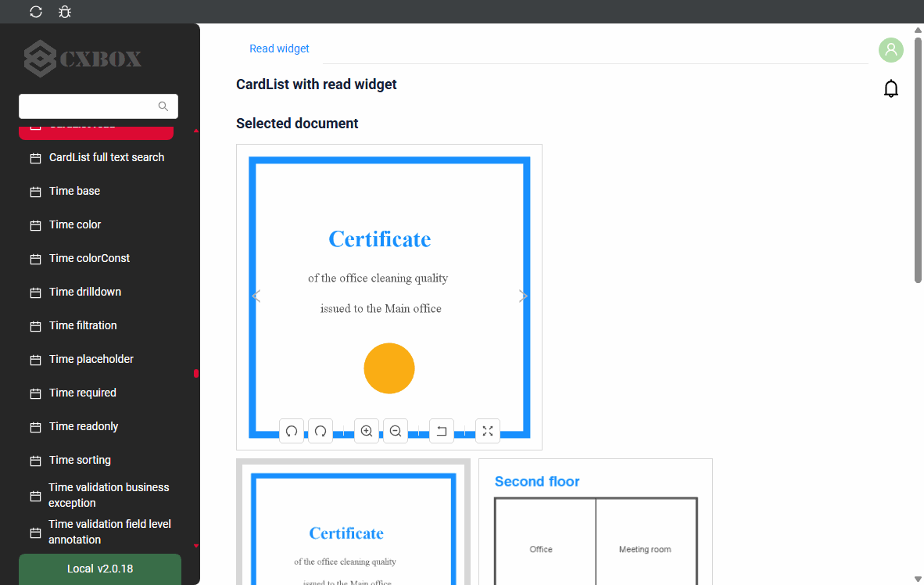Click the calendar icon beside Time required
Screen dimensions: 924x585
tap(35, 393)
